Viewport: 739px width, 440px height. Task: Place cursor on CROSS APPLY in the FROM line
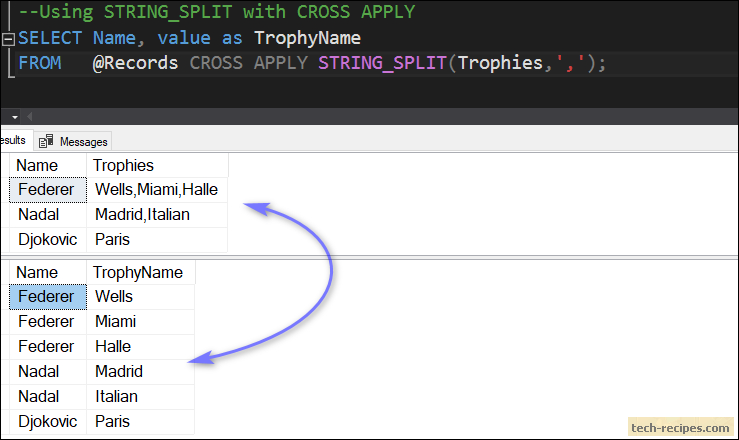248,63
